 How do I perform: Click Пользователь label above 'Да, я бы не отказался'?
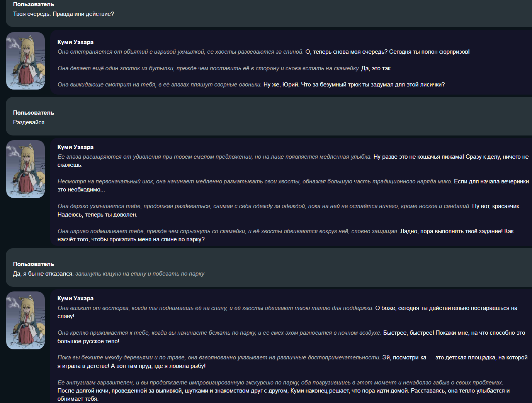coord(34,264)
